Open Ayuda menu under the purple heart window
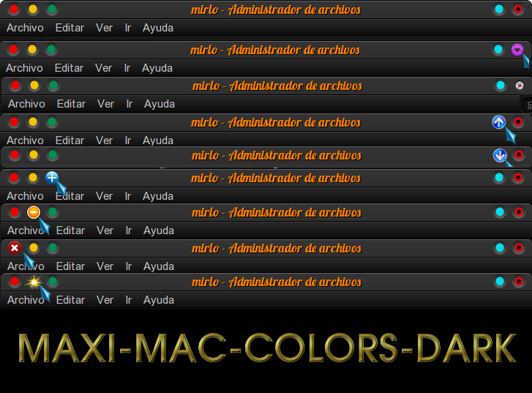 pyautogui.click(x=157, y=69)
